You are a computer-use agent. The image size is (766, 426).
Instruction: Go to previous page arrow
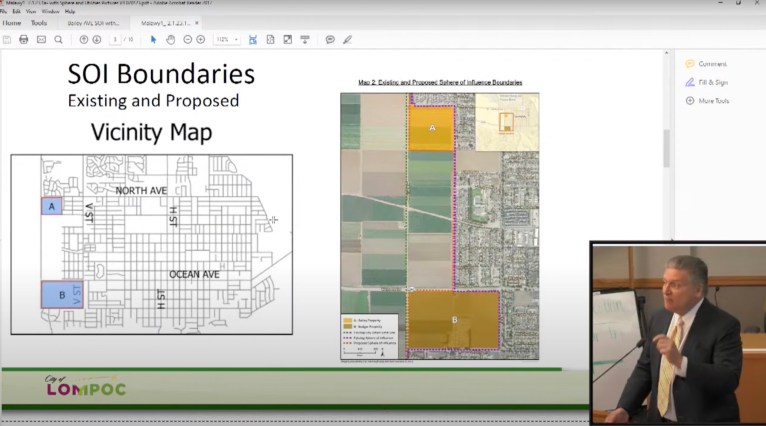point(84,39)
